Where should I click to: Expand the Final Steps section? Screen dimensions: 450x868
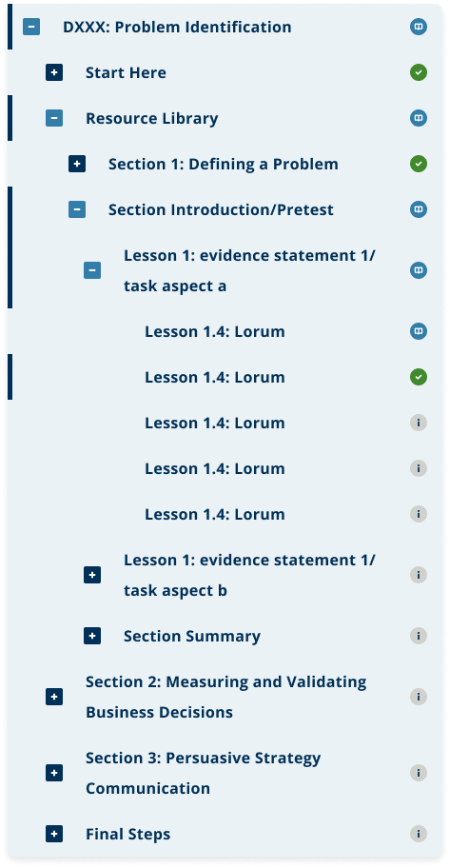pos(54,834)
